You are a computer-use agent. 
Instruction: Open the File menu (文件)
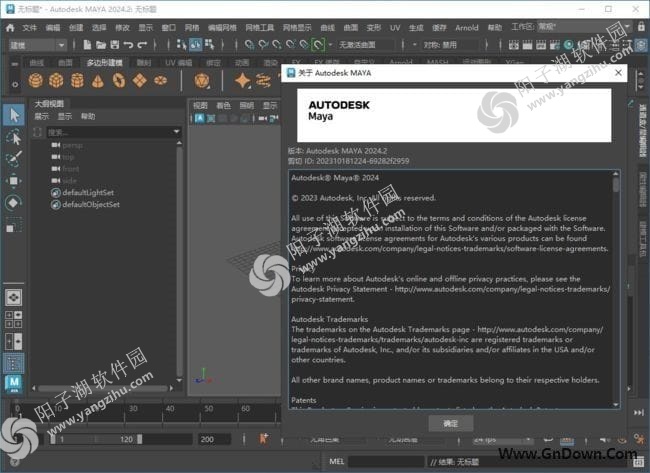[29, 28]
